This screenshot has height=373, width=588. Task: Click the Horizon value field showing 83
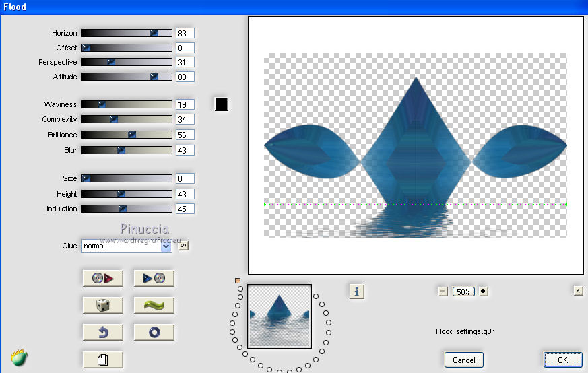[185, 33]
